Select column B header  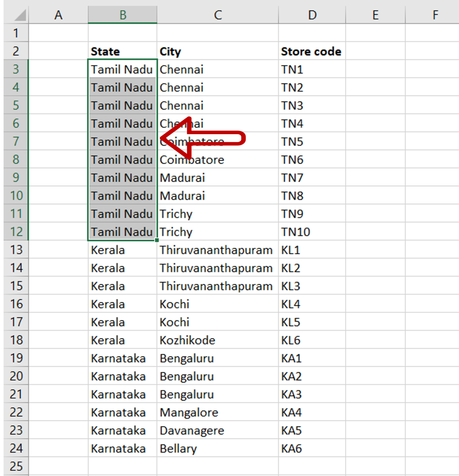tap(123, 15)
